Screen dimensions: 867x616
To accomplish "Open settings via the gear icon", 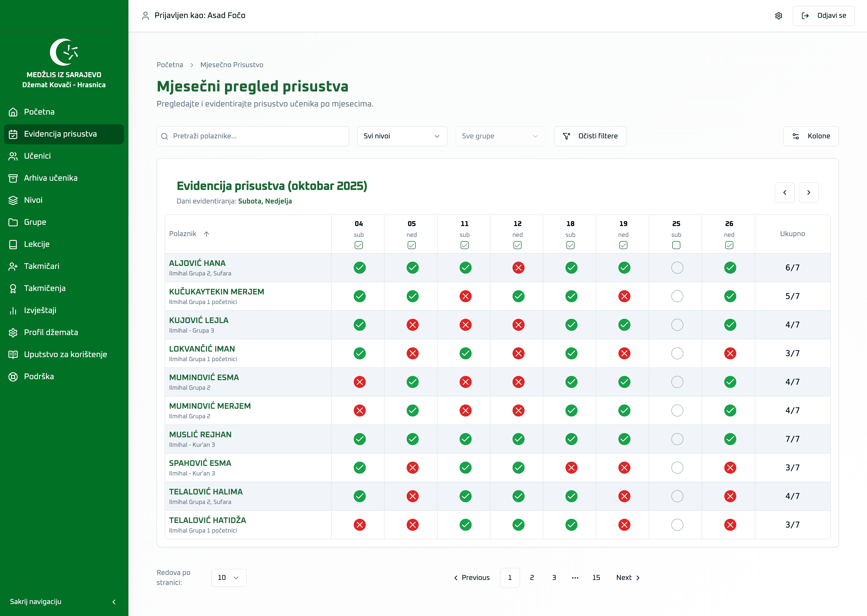I will coord(778,16).
